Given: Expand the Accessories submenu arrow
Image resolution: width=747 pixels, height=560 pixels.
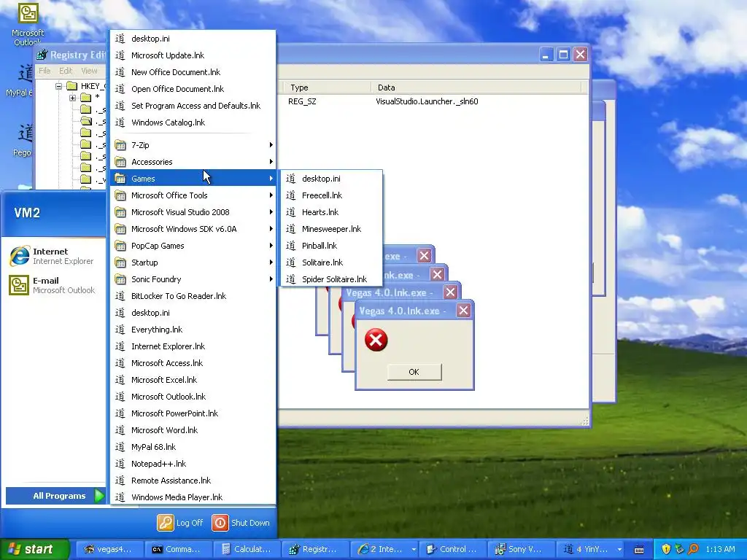Looking at the screenshot, I should (271, 162).
